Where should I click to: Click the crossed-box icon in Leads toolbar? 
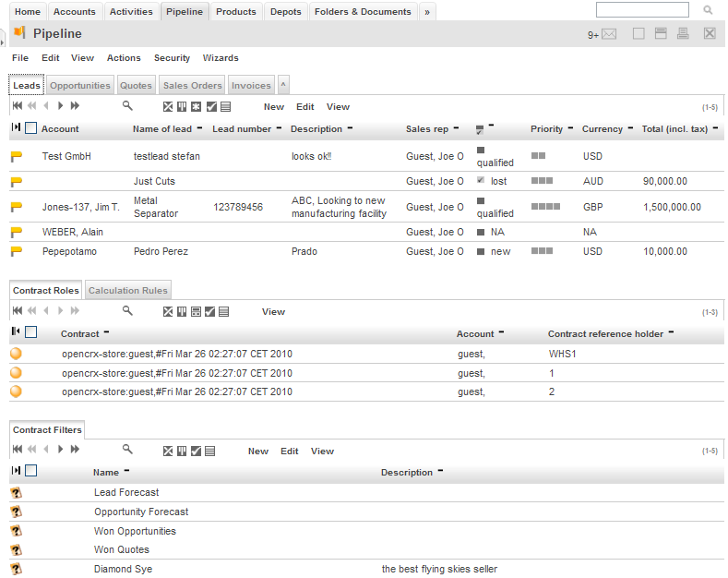tap(168, 107)
